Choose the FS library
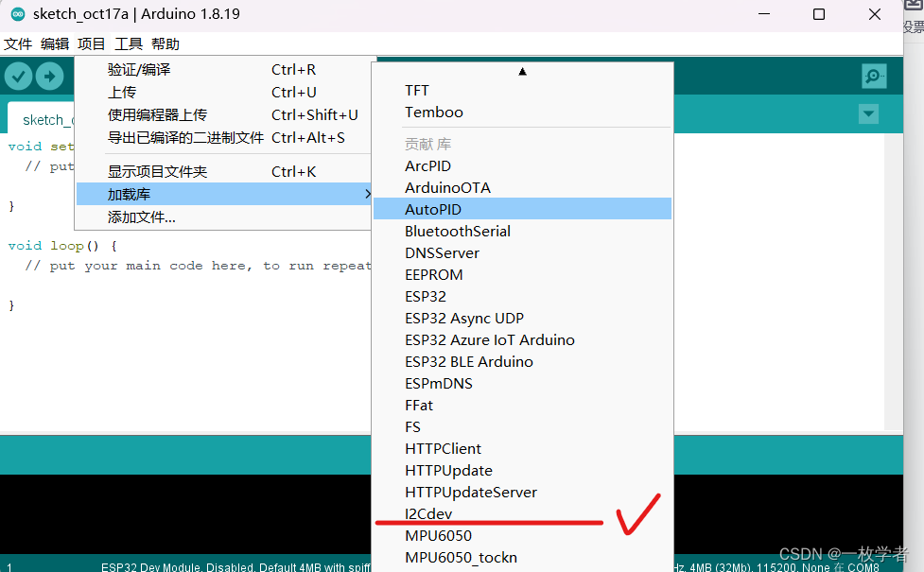The width and height of the screenshot is (924, 572). pyautogui.click(x=522, y=427)
